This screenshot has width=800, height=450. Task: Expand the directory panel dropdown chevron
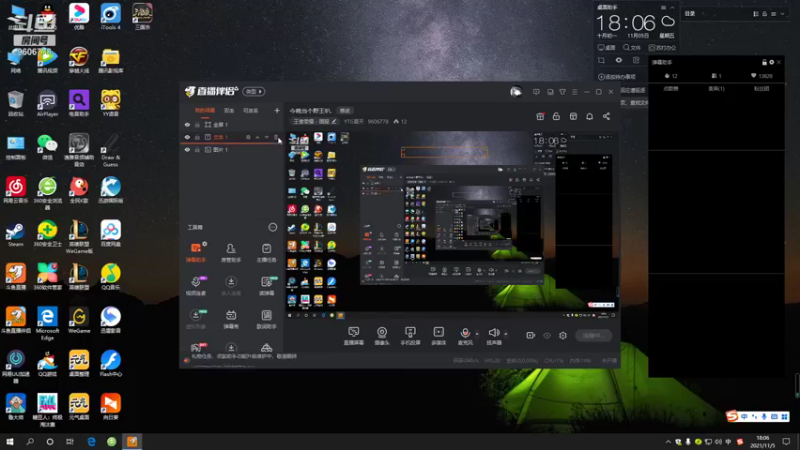tap(783, 14)
